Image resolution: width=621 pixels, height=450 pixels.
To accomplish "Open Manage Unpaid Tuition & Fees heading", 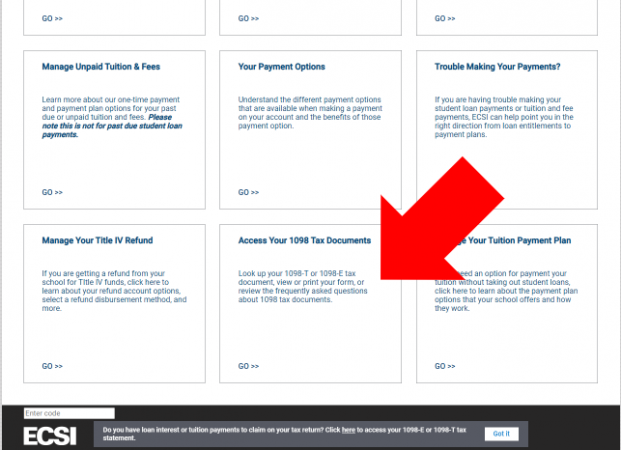I will point(101,67).
